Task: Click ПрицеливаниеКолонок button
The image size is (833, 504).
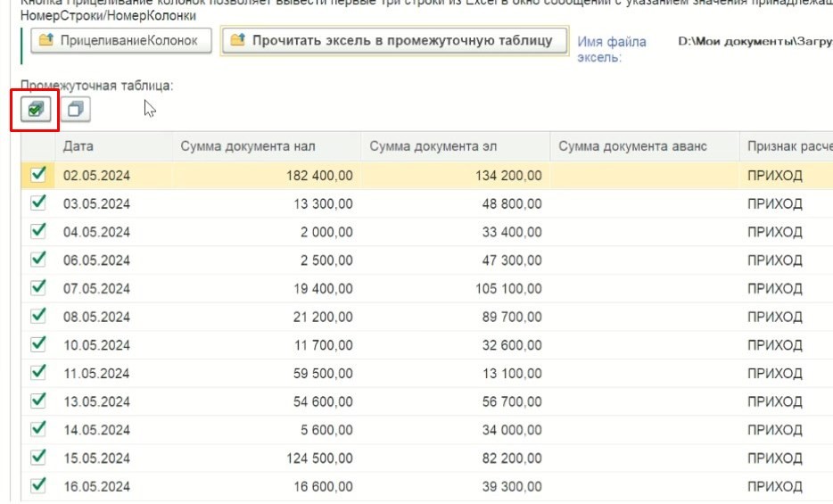Action: click(x=121, y=41)
